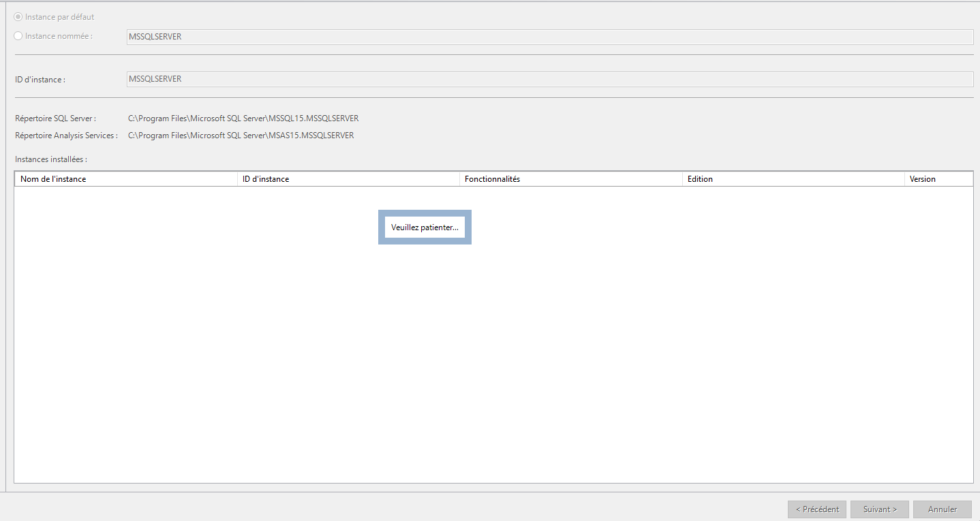
Task: Click the 'ID d'instance' text field
Action: (549, 79)
